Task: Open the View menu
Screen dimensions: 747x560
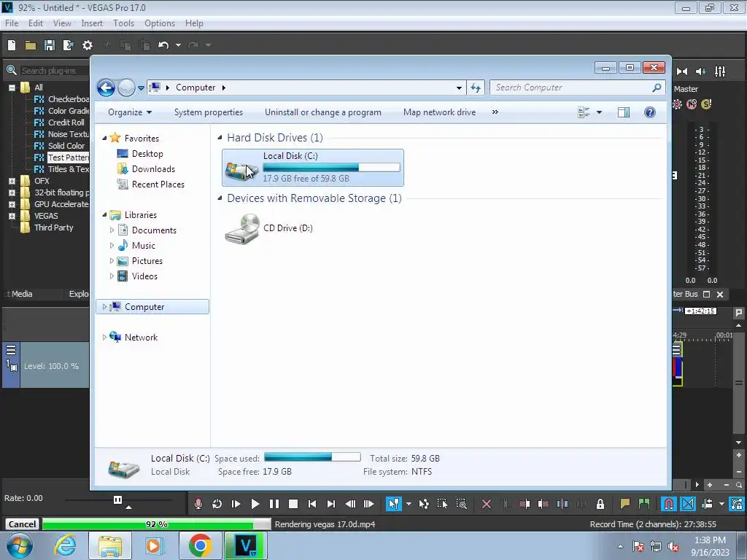Action: [x=62, y=23]
